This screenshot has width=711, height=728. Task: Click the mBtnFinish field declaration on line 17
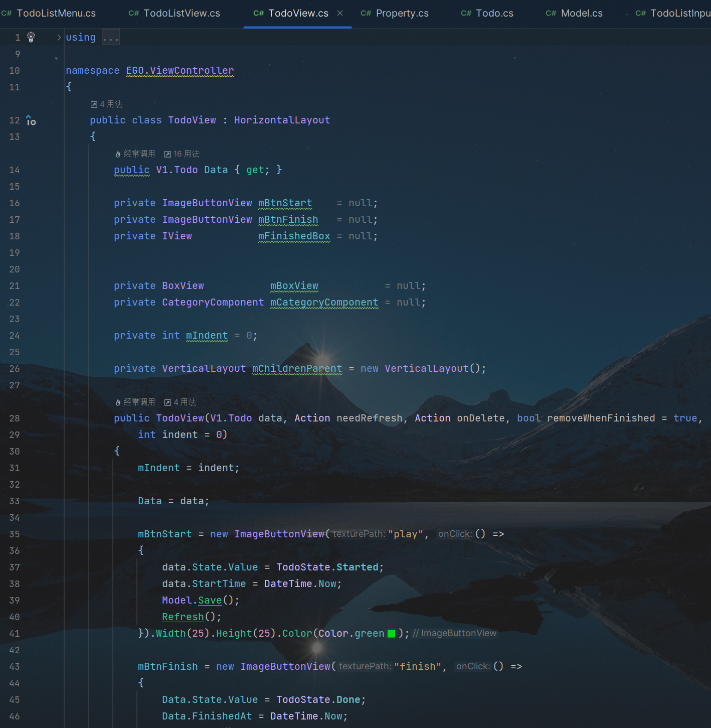(288, 219)
